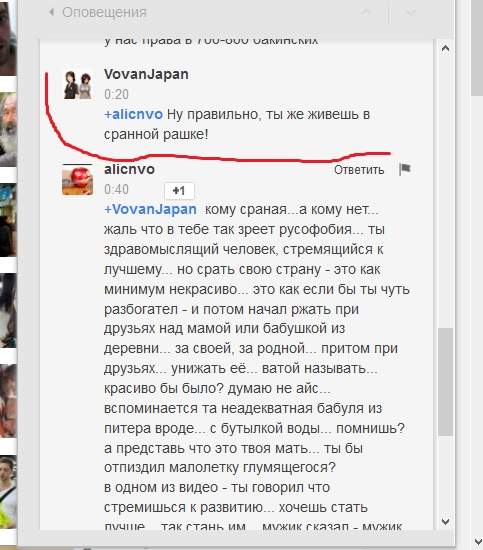483x550 pixels.
Task: Click the flag icon to report the alicnvo comment
Action: (x=405, y=169)
